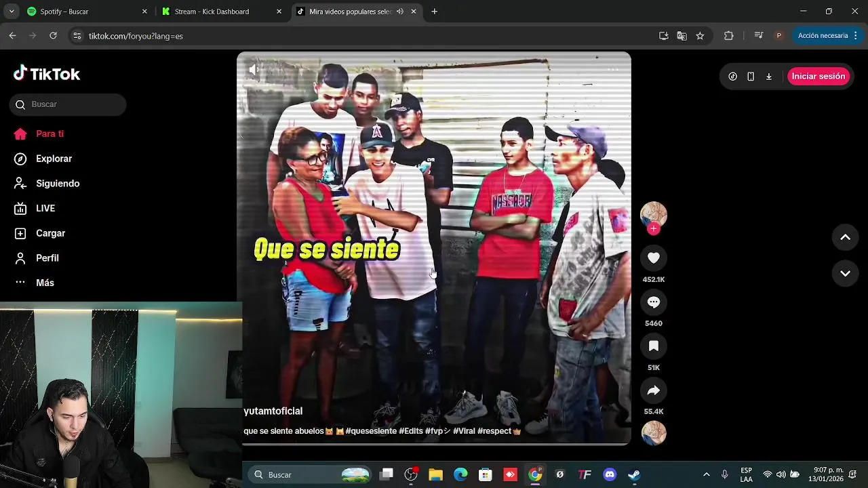Like the TikTok video with heart icon

click(x=654, y=258)
